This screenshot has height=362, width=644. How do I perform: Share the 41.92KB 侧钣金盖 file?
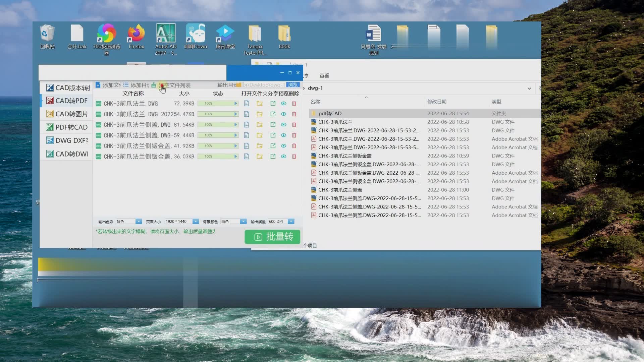pos(273,146)
